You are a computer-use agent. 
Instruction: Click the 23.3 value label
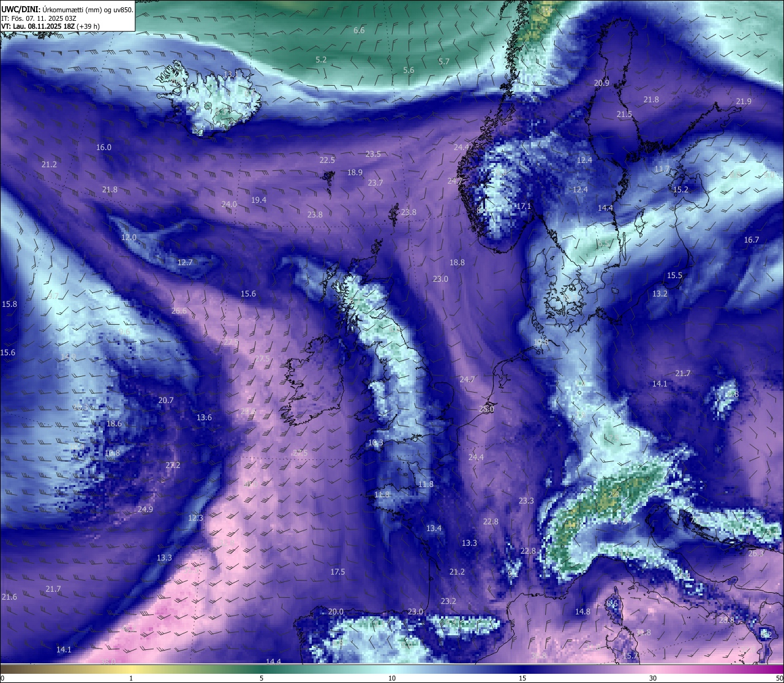click(526, 501)
